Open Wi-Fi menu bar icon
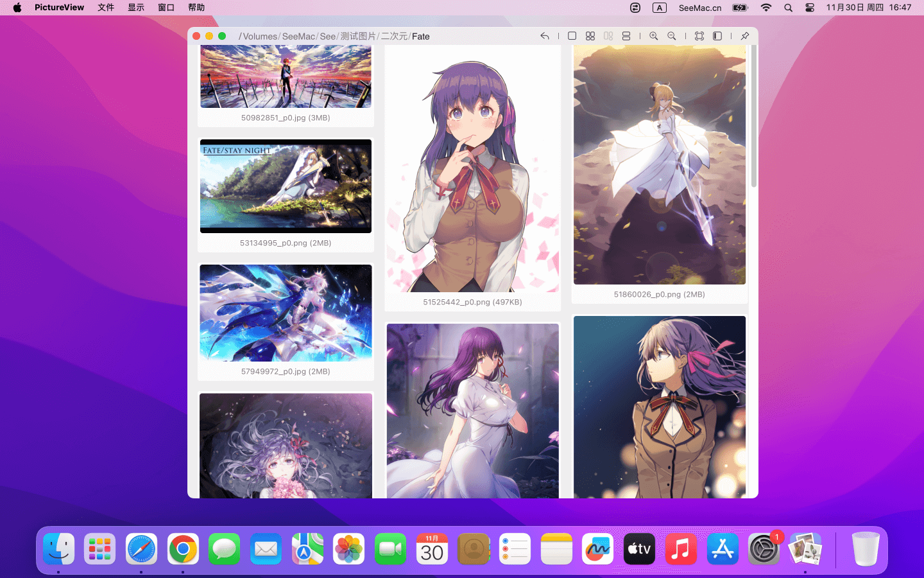The image size is (924, 578). point(766,8)
